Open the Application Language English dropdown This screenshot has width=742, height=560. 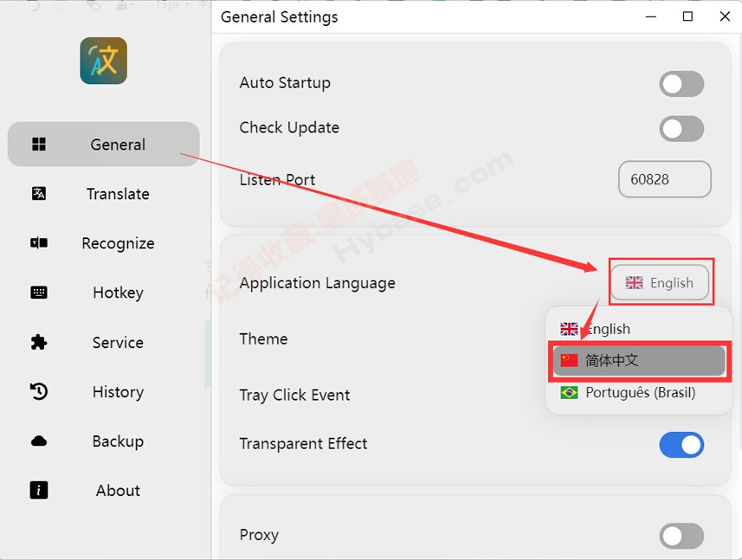click(660, 282)
